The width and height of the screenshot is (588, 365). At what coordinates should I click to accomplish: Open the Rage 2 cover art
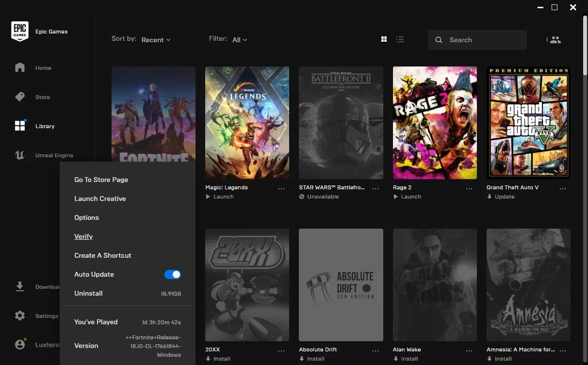tap(435, 123)
